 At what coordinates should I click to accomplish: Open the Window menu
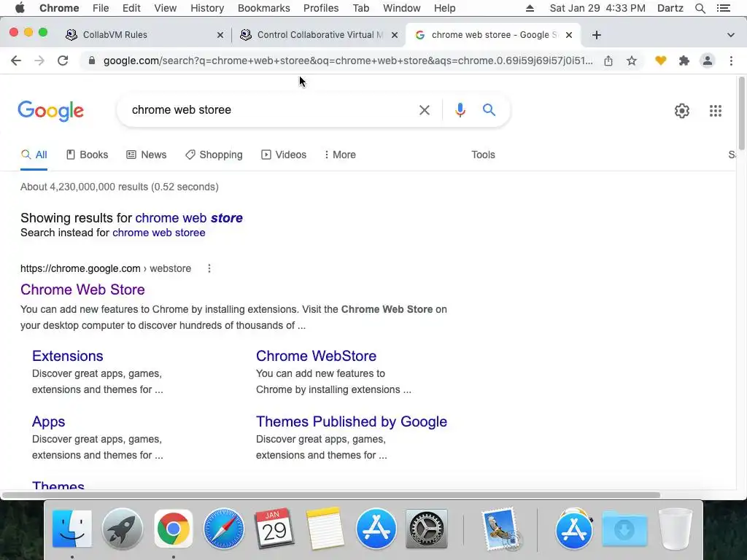tap(402, 8)
